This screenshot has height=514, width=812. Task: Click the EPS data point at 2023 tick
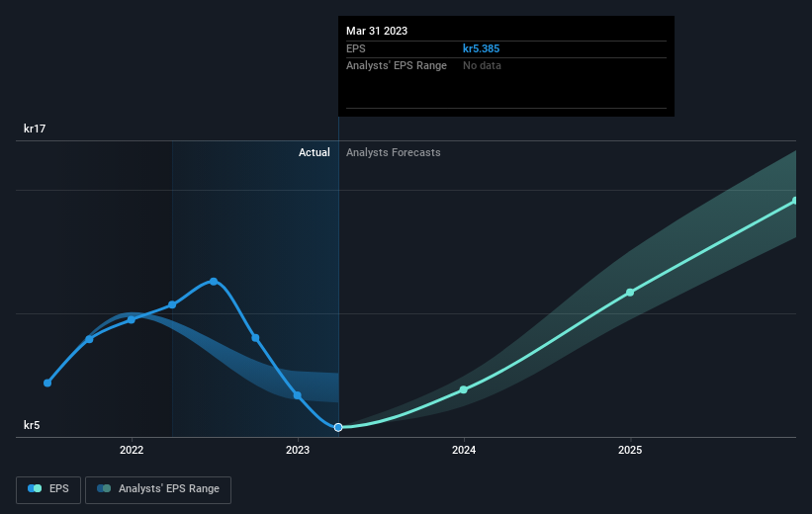click(298, 395)
